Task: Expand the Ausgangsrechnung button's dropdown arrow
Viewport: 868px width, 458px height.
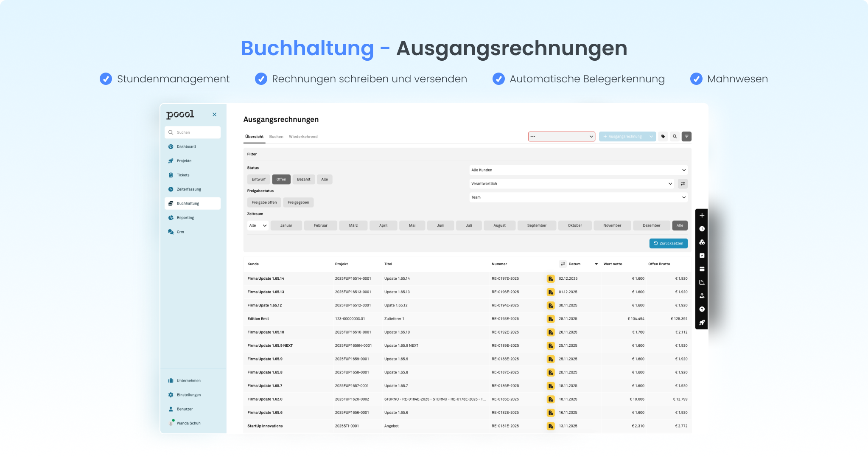Action: tap(651, 137)
